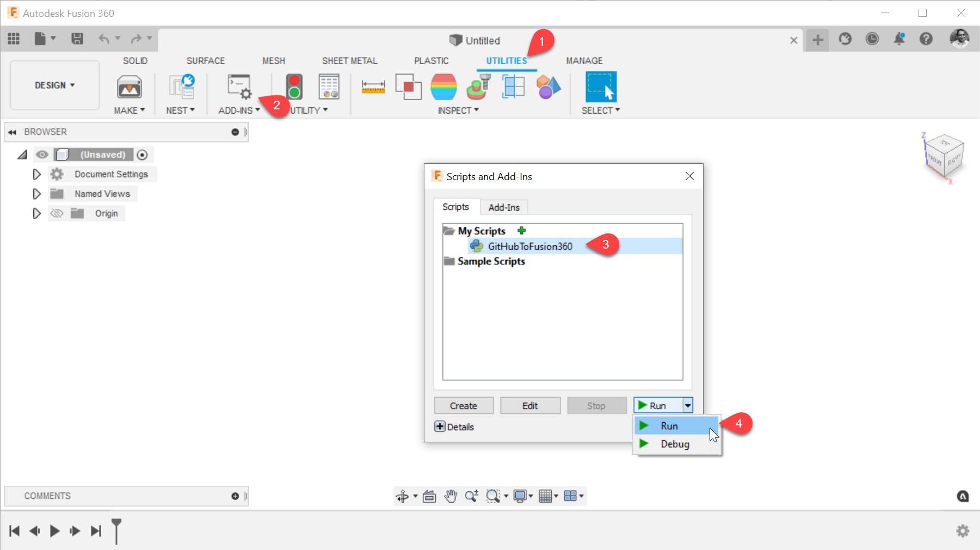Expand the Origin tree node
980x550 pixels.
click(36, 213)
